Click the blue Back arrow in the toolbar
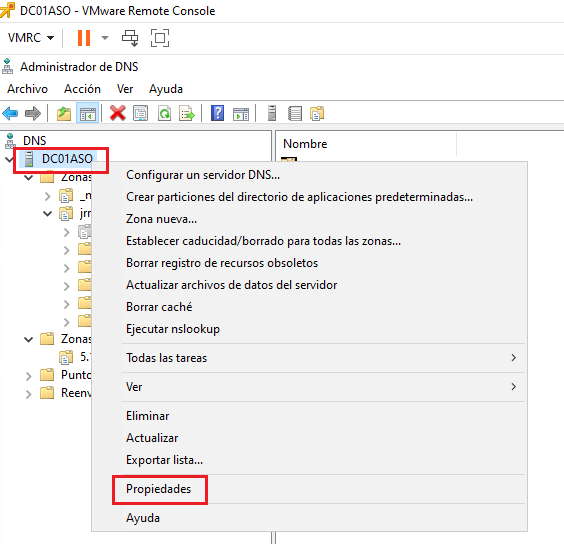 coord(10,114)
